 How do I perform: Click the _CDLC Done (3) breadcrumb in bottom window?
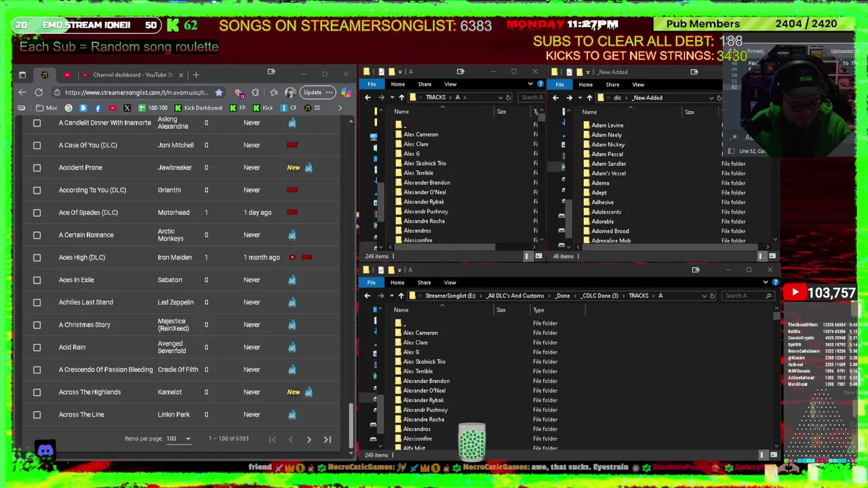tap(599, 296)
